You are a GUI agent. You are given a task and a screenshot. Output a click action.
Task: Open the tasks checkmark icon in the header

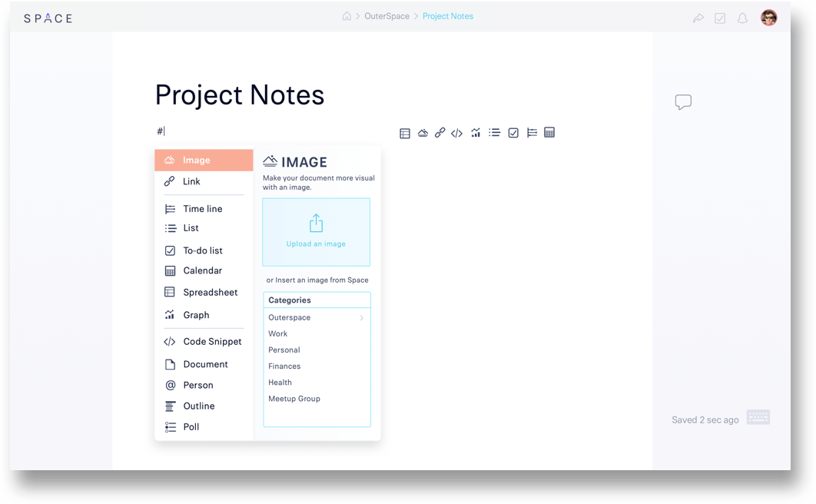click(x=720, y=18)
